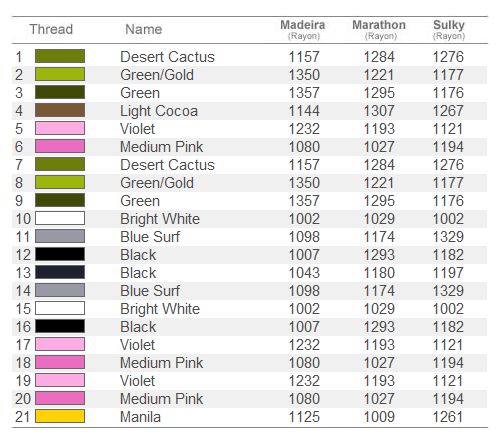Click the Marathon (Rayon) column header

pyautogui.click(x=379, y=30)
